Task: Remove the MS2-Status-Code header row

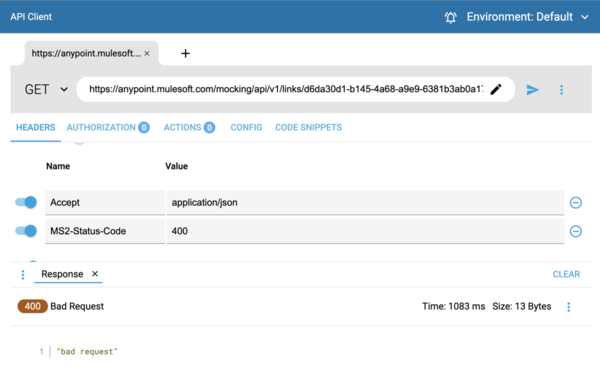Action: click(x=576, y=231)
